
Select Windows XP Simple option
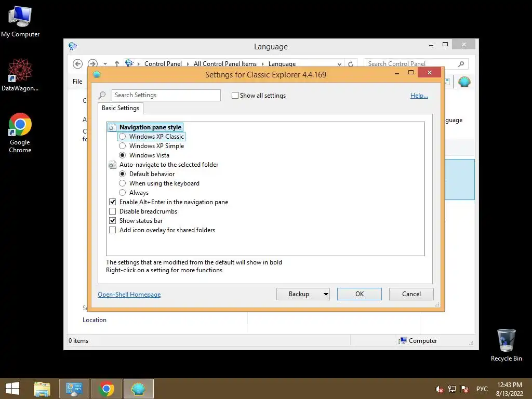tap(123, 146)
